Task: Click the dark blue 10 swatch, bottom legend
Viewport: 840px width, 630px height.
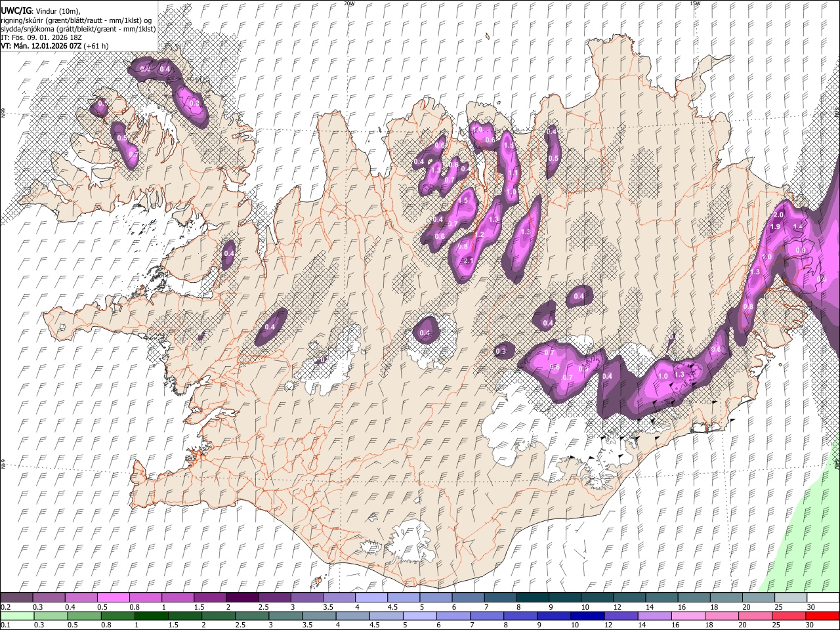Action: [x=587, y=616]
